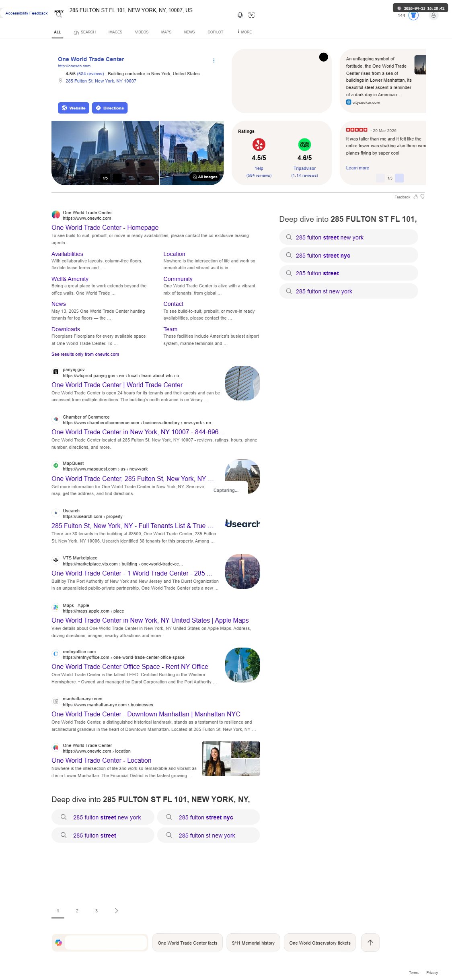Click the microphone voice search icon
Viewport: 452px width, 980px height.
click(240, 15)
